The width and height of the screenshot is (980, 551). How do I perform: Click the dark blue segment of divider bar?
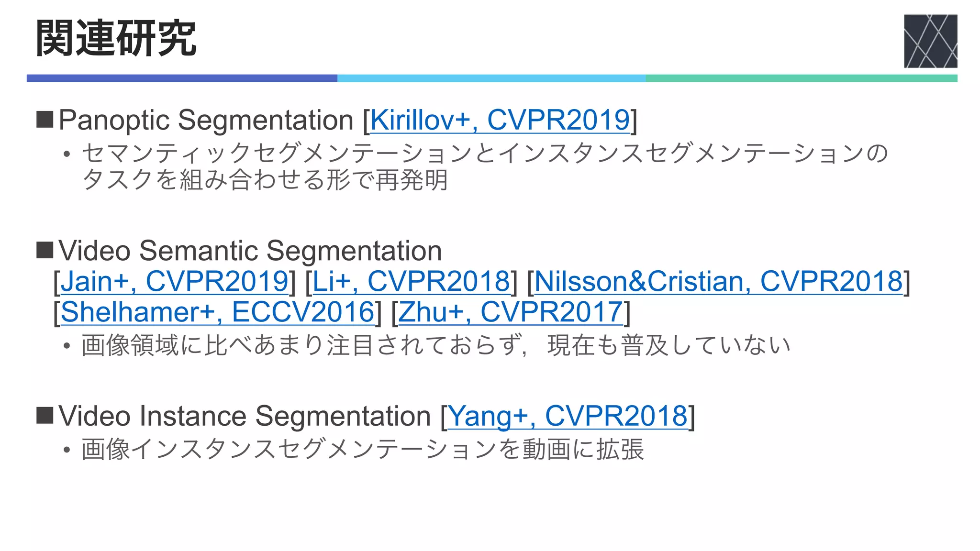click(182, 78)
